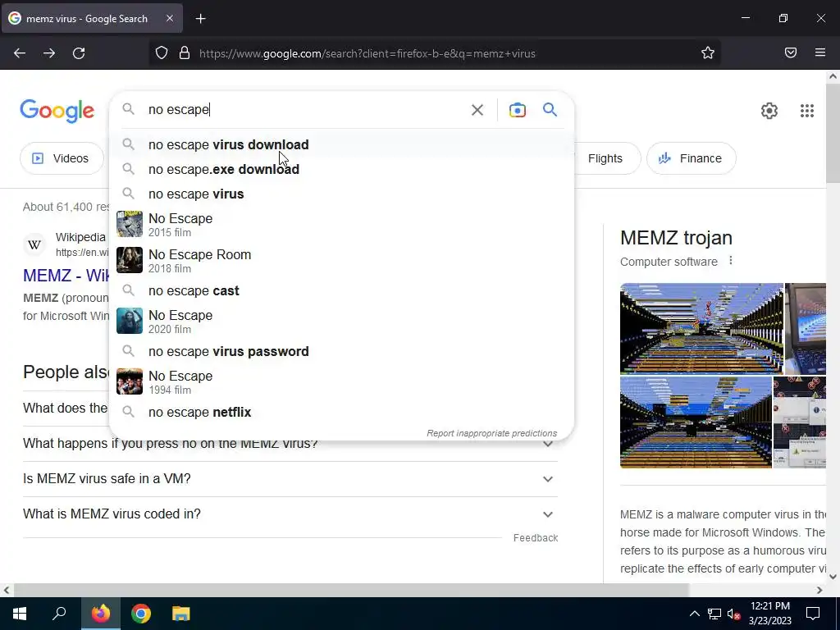Switch to Firefox in the taskbar

(101, 614)
